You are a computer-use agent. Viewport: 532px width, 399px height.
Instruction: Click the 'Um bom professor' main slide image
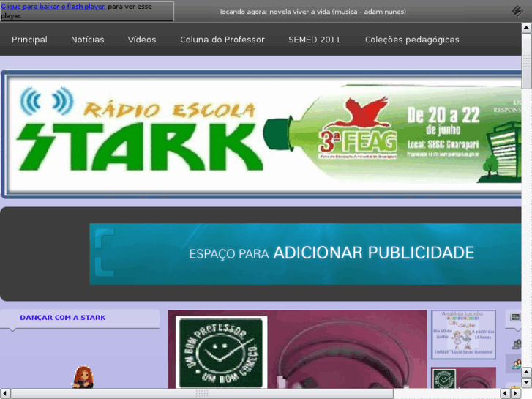(297, 348)
